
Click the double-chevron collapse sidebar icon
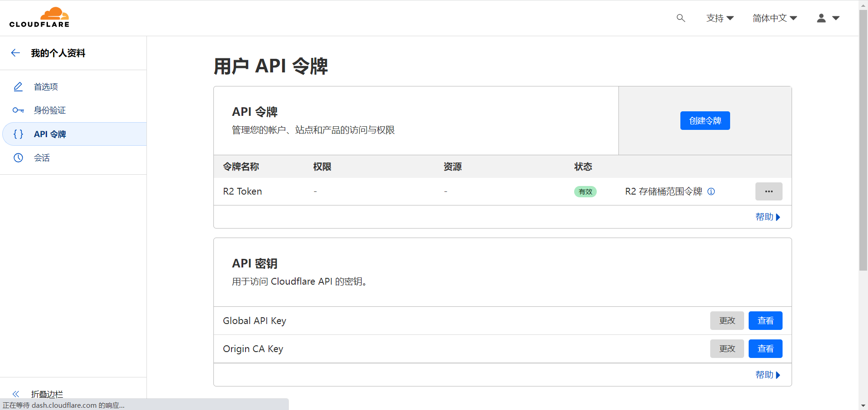[x=16, y=394]
